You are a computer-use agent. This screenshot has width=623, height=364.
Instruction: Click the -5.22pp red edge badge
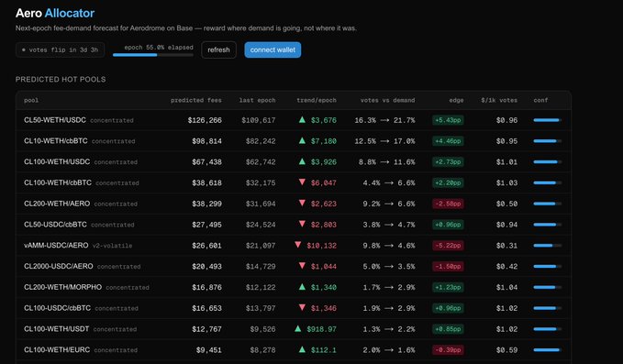448,246
